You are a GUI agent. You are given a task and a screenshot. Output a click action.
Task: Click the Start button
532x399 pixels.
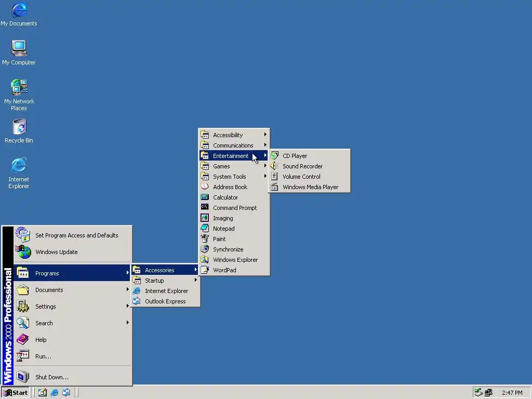coord(16,393)
